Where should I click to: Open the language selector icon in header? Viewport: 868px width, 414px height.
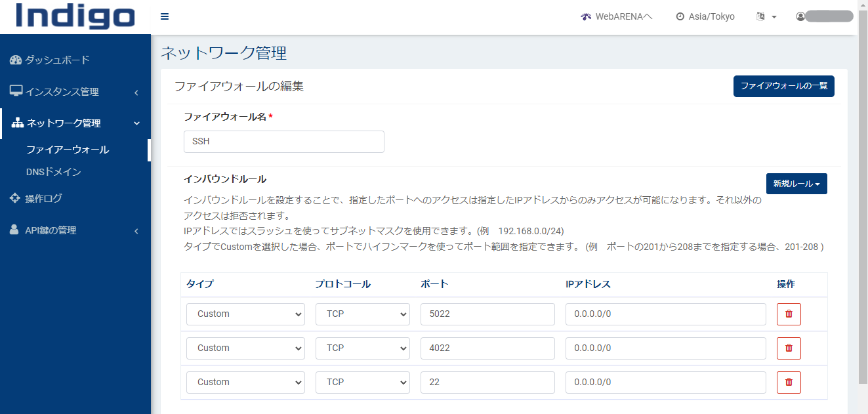point(766,16)
